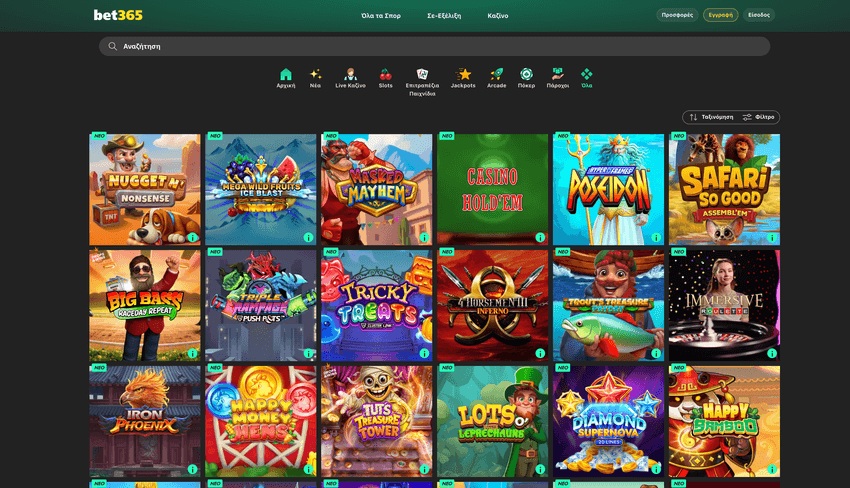Viewport: 850px width, 488px height.
Task: Launch Lots O' Leprechauns thumbnail
Action: 493,422
